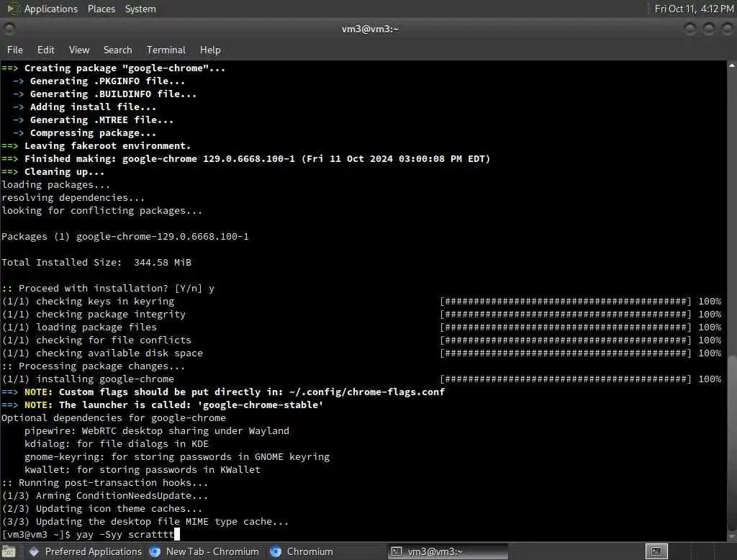The height and width of the screenshot is (560, 737).
Task: Click the scrollbar up arrow
Action: (732, 66)
